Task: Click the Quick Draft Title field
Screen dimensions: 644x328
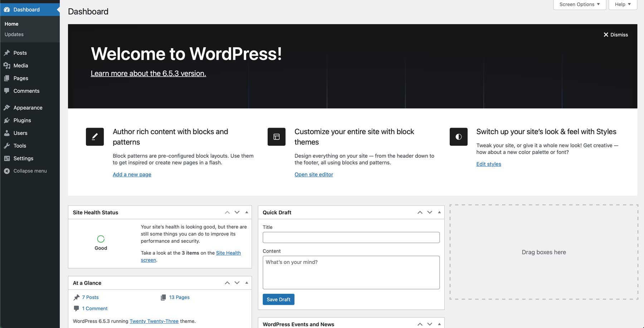Action: click(351, 237)
